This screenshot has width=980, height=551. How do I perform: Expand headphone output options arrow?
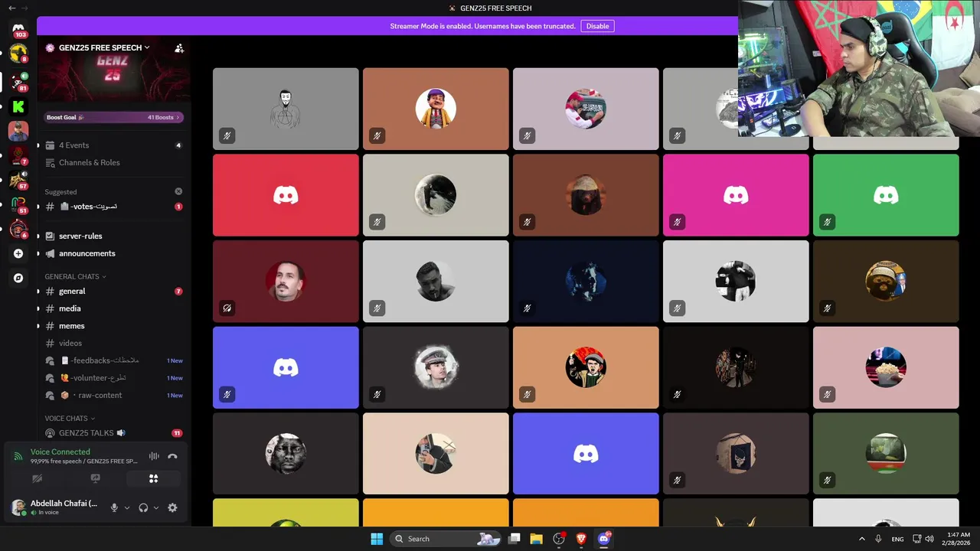click(x=156, y=507)
